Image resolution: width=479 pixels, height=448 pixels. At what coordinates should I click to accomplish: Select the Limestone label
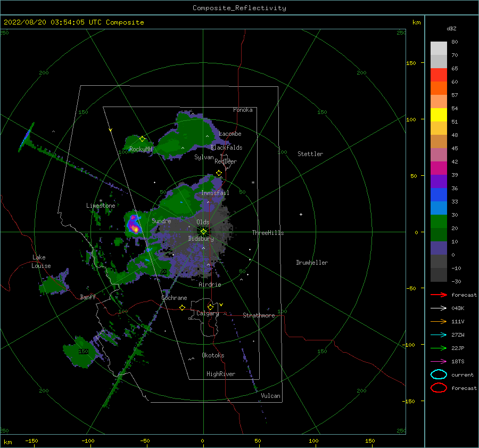point(101,206)
